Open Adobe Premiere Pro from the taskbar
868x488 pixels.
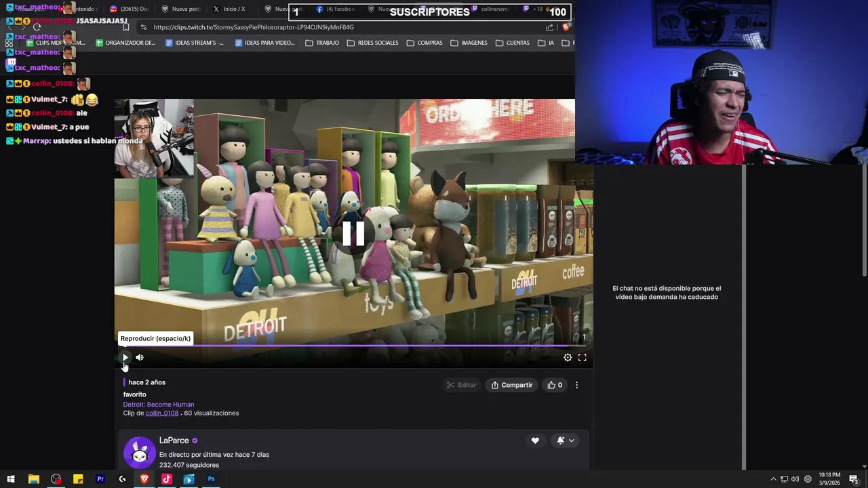100,479
